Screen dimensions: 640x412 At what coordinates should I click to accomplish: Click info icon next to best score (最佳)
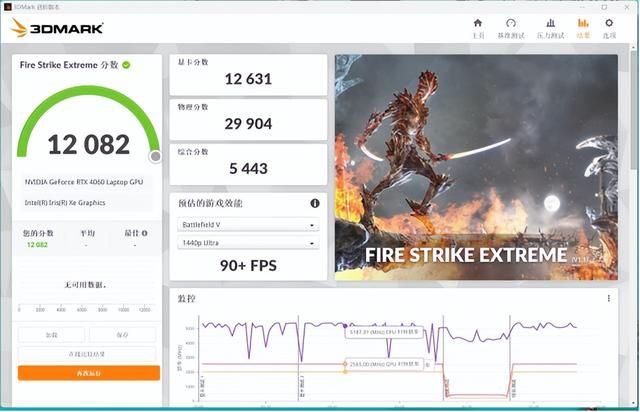tap(145, 233)
